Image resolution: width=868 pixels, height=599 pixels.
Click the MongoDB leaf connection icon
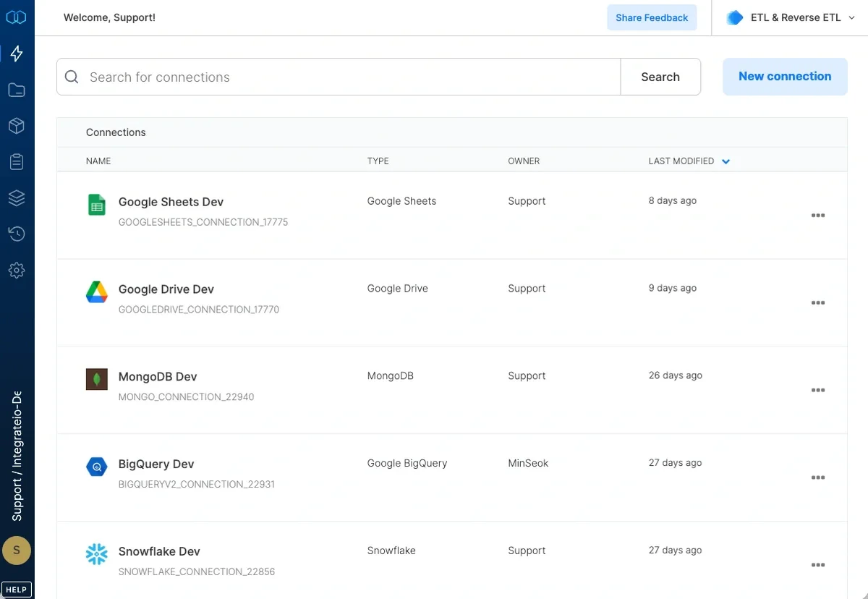pos(97,379)
